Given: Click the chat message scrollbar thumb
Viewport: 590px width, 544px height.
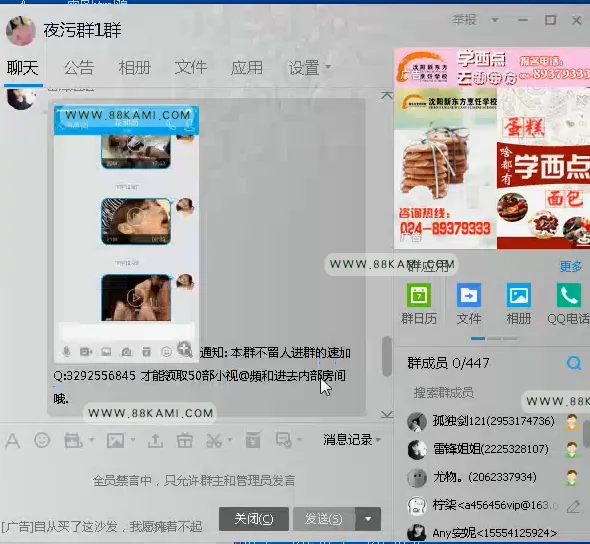Looking at the screenshot, I should (x=386, y=356).
